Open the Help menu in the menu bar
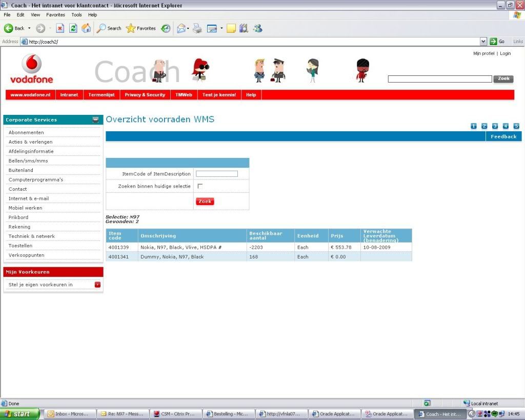The height and width of the screenshot is (420, 525). click(x=92, y=15)
